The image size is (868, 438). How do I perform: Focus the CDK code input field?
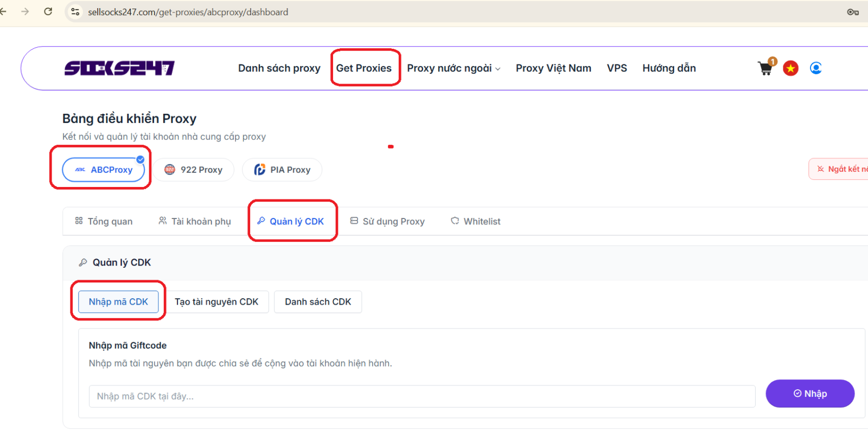click(x=422, y=396)
